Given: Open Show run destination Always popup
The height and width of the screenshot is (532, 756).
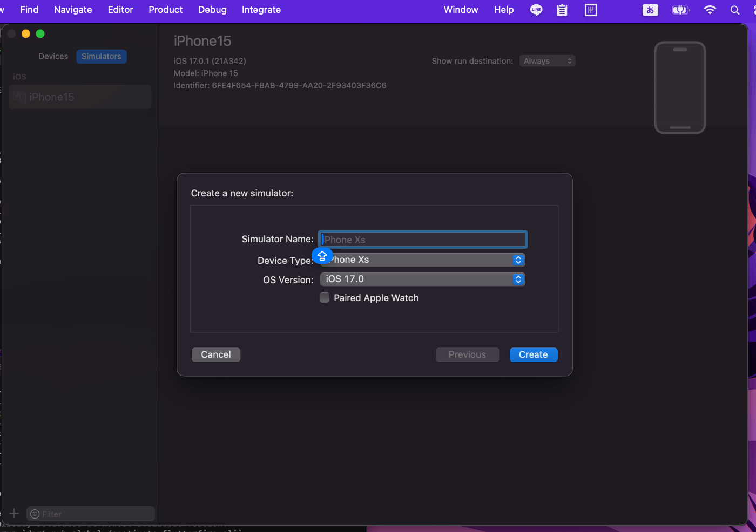Looking at the screenshot, I should point(547,61).
